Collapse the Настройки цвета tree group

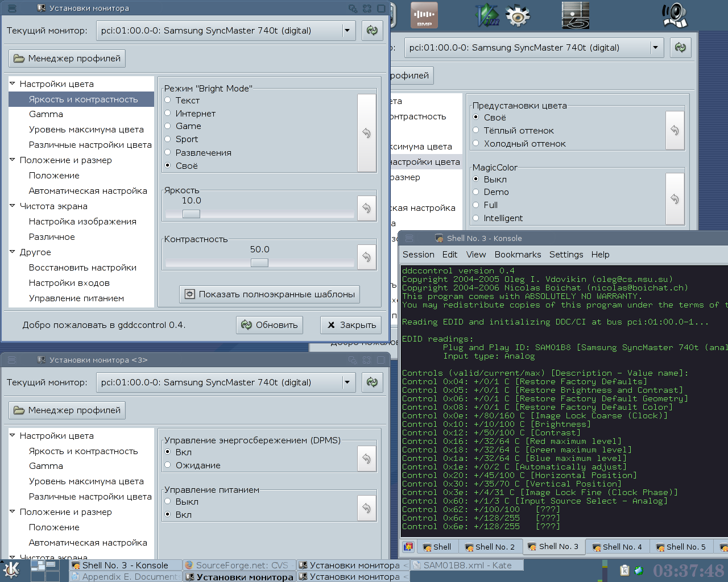coord(13,84)
